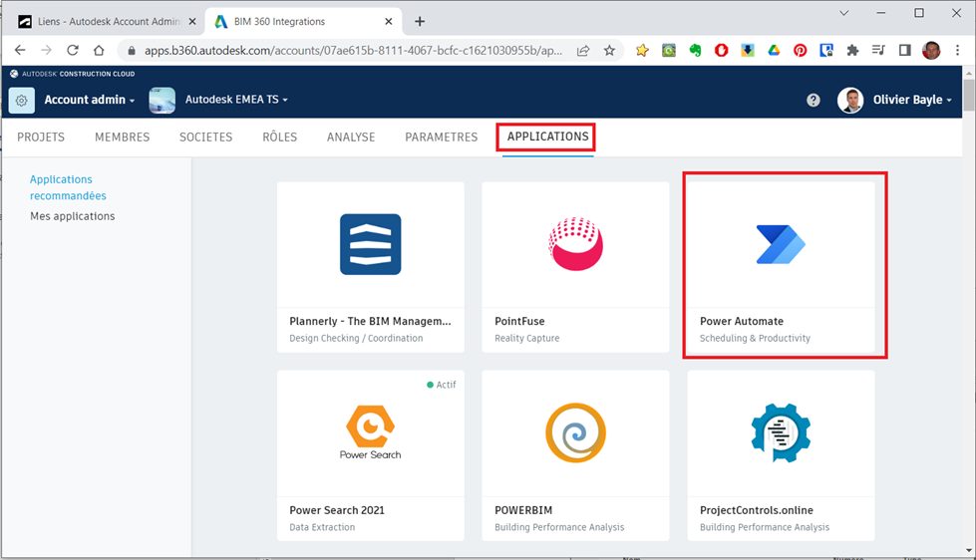Click the POWERBIM spiral logo
Image resolution: width=976 pixels, height=560 pixels.
pos(576,432)
